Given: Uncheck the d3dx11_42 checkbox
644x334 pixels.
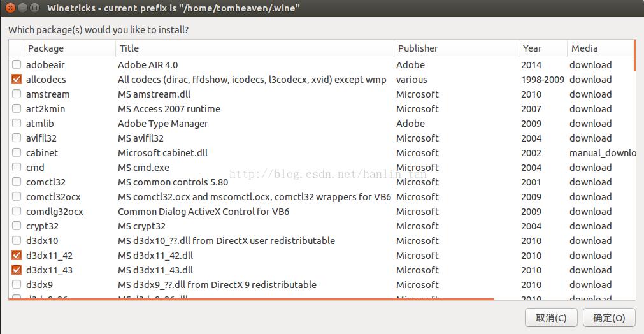Looking at the screenshot, I should tap(17, 256).
